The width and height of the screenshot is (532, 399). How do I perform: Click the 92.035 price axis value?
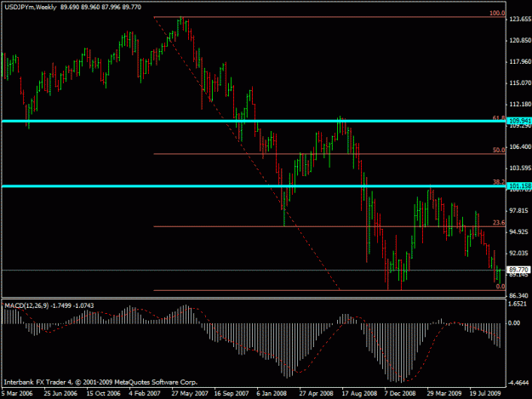tap(519, 254)
